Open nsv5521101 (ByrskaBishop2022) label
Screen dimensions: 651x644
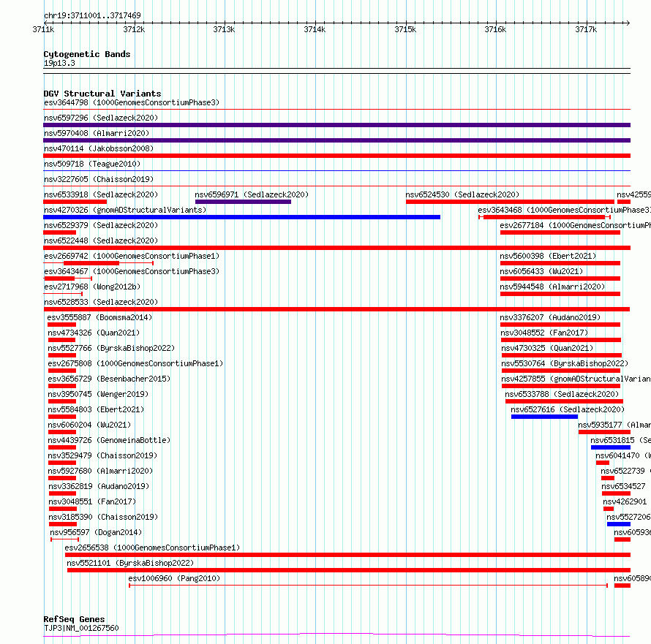click(x=130, y=563)
